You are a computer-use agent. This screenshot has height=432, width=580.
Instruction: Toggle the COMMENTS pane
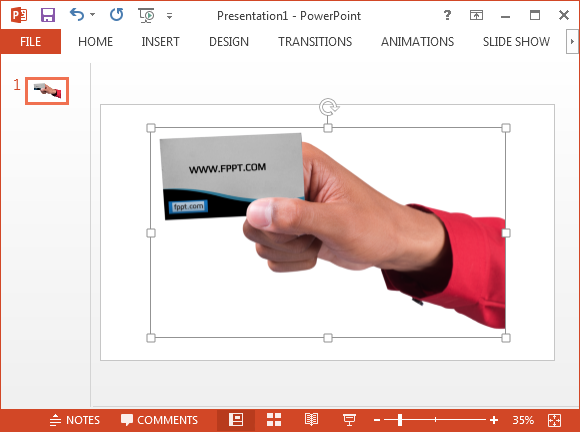[x=159, y=420]
